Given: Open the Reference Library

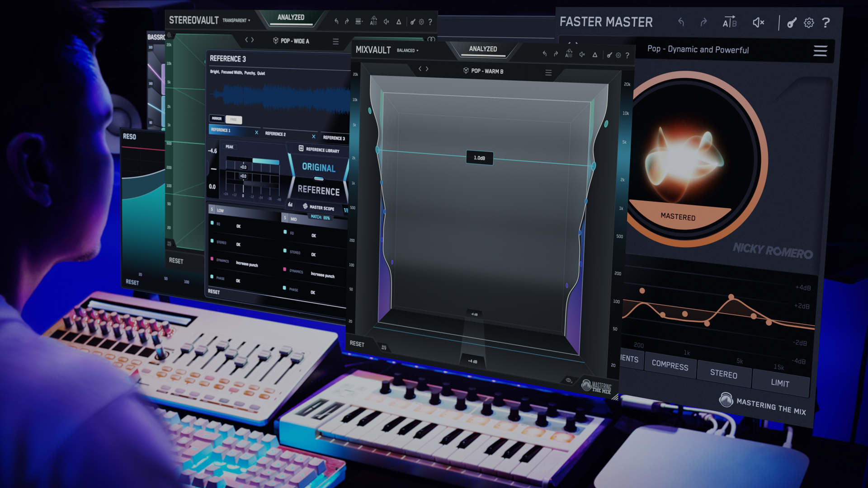Looking at the screenshot, I should [x=319, y=150].
